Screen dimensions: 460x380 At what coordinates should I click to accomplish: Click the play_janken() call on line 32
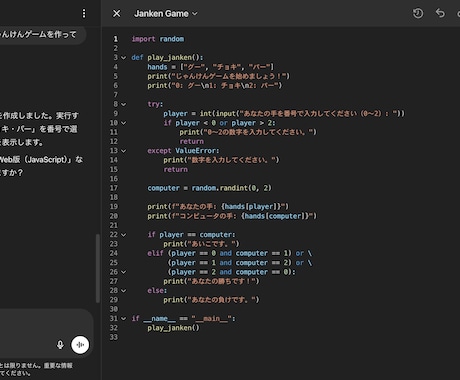(x=173, y=328)
